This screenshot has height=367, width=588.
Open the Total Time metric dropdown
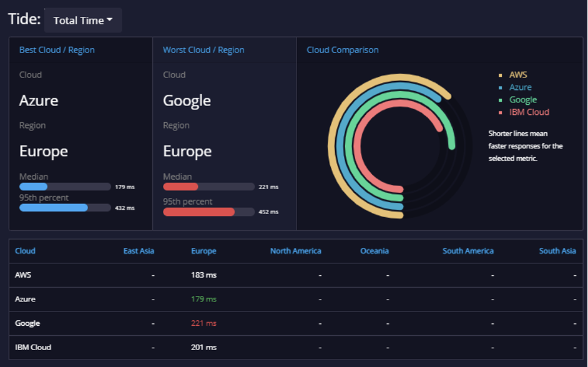coord(83,20)
